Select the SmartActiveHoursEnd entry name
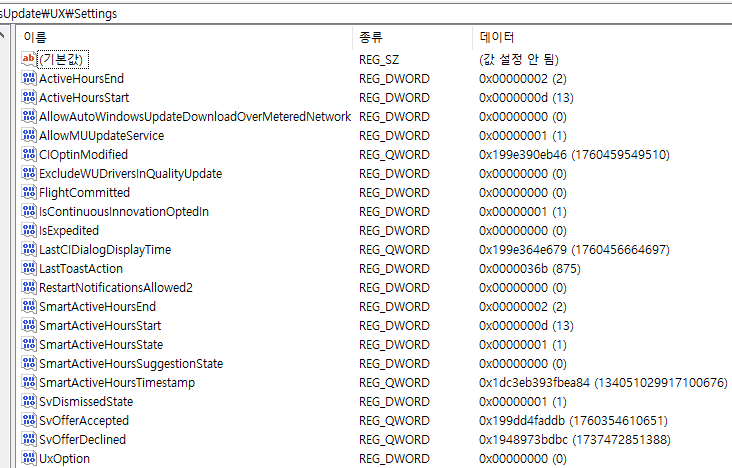This screenshot has width=732, height=468. 97,306
